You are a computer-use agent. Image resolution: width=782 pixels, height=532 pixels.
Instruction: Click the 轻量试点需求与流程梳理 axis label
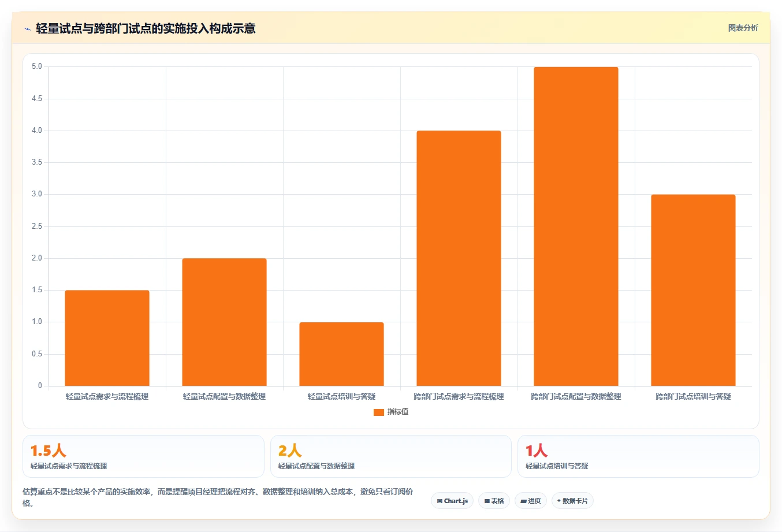click(107, 396)
